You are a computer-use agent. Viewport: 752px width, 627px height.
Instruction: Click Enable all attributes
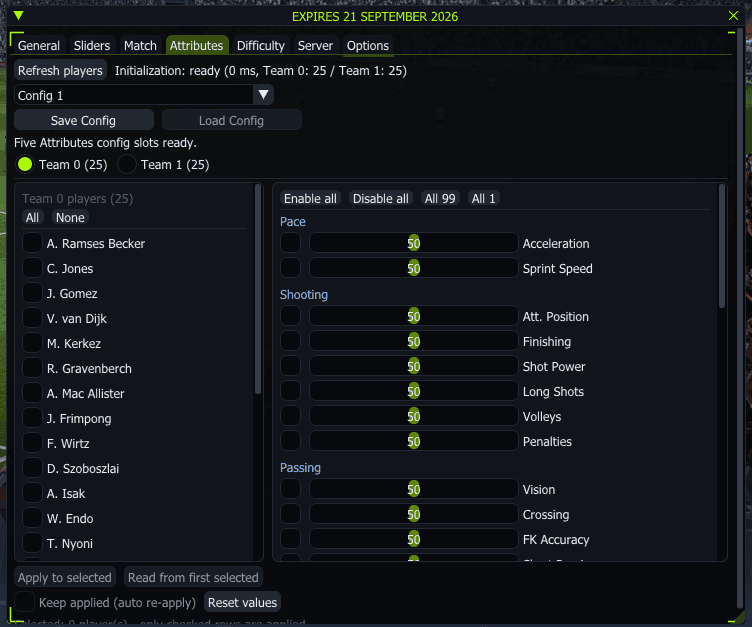(x=310, y=198)
